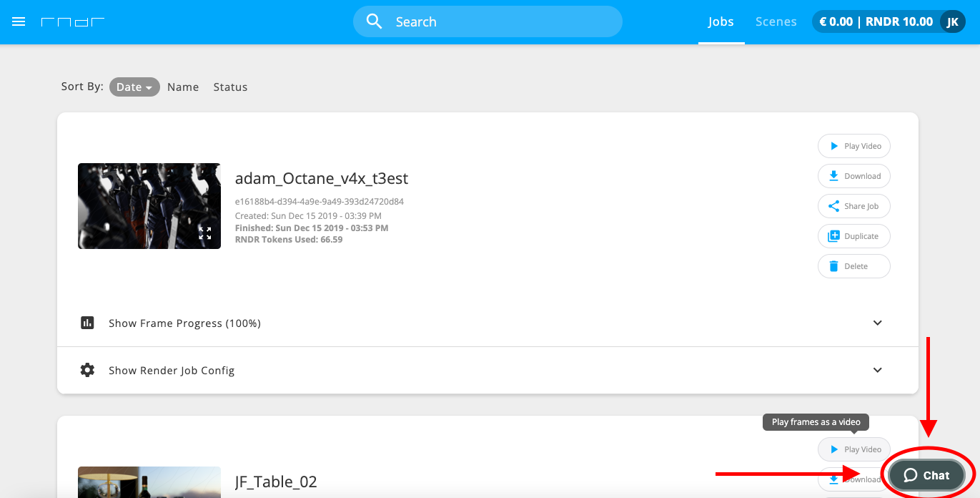Delete the adam_Octane_v4x_t3est job
980x498 pixels.
point(854,266)
